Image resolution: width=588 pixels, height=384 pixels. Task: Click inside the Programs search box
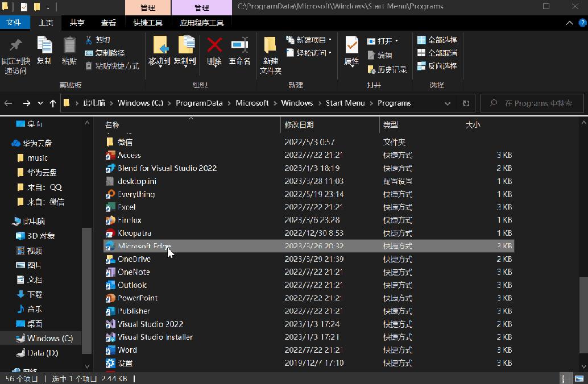(x=532, y=103)
